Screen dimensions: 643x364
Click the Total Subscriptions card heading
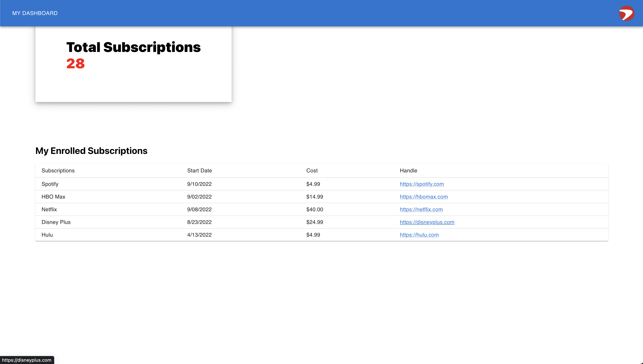pyautogui.click(x=133, y=47)
